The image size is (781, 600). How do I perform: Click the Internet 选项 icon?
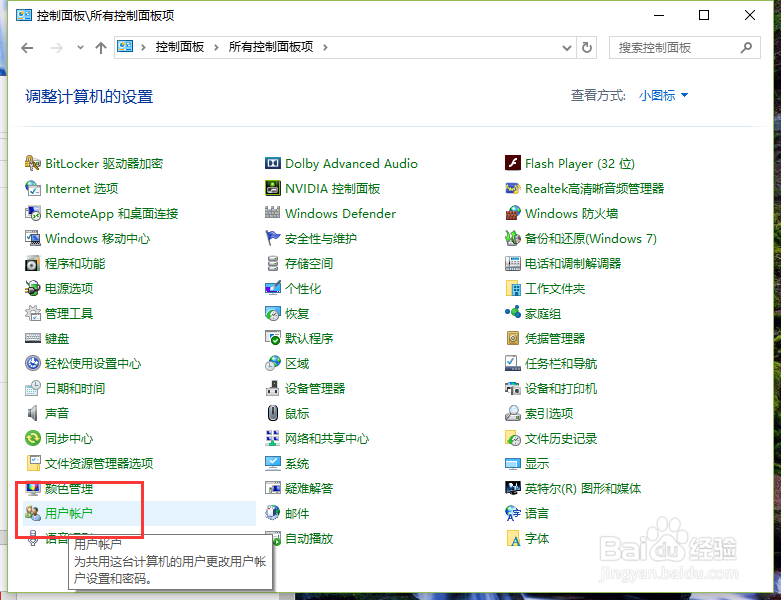[32, 188]
